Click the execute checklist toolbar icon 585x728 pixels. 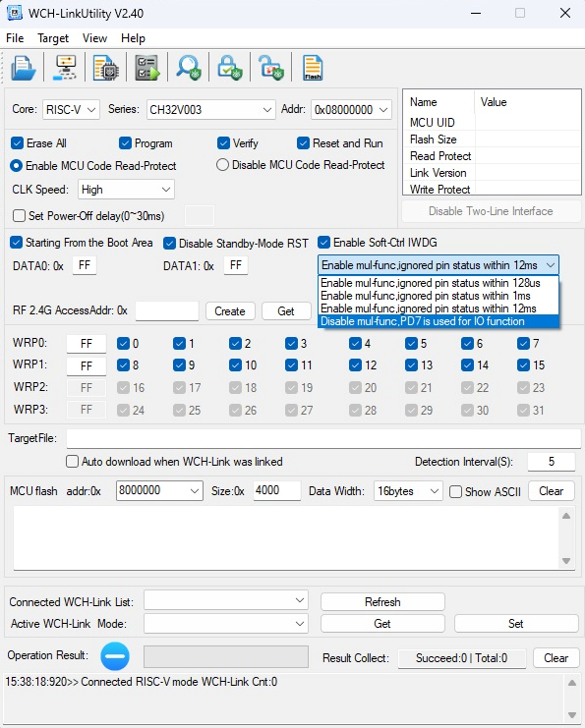(x=146, y=68)
